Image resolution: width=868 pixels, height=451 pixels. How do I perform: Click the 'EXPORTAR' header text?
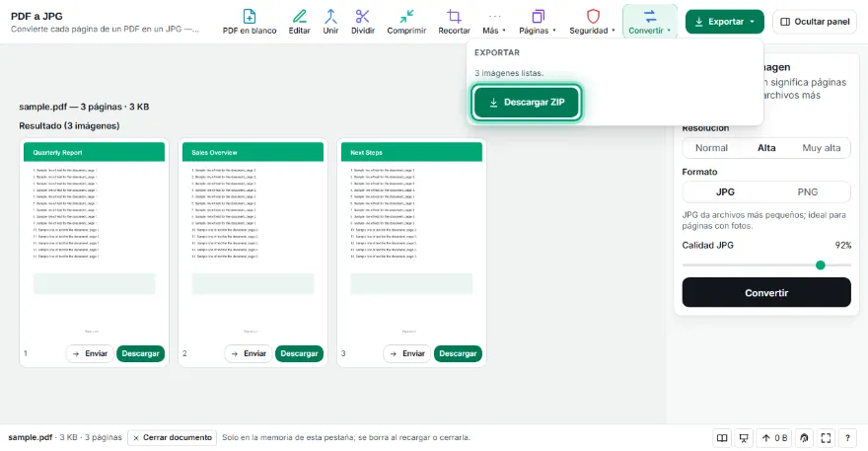pos(496,52)
